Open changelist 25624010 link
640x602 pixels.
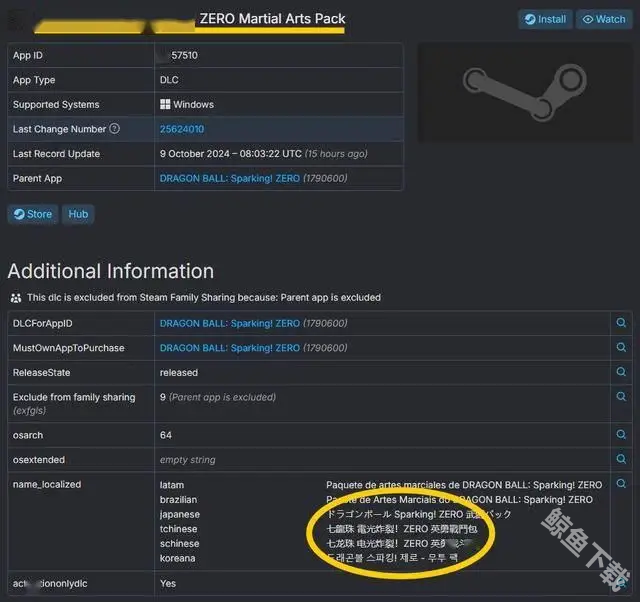point(182,129)
